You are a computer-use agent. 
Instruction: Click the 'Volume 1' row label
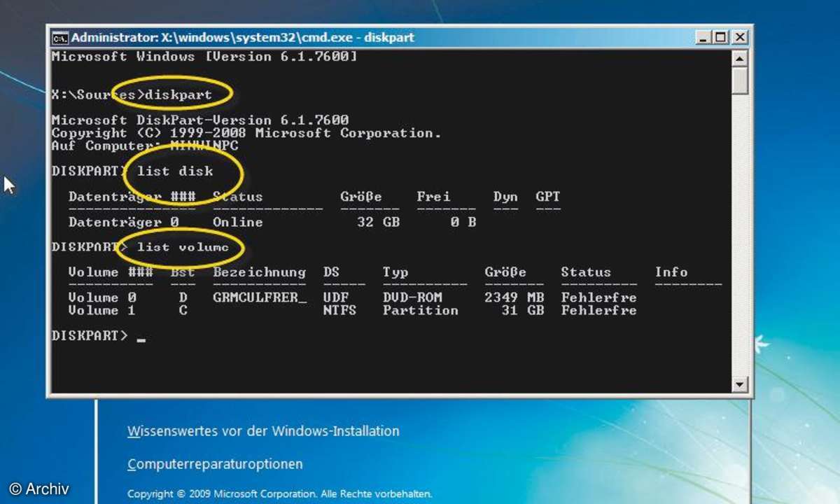pyautogui.click(x=102, y=310)
